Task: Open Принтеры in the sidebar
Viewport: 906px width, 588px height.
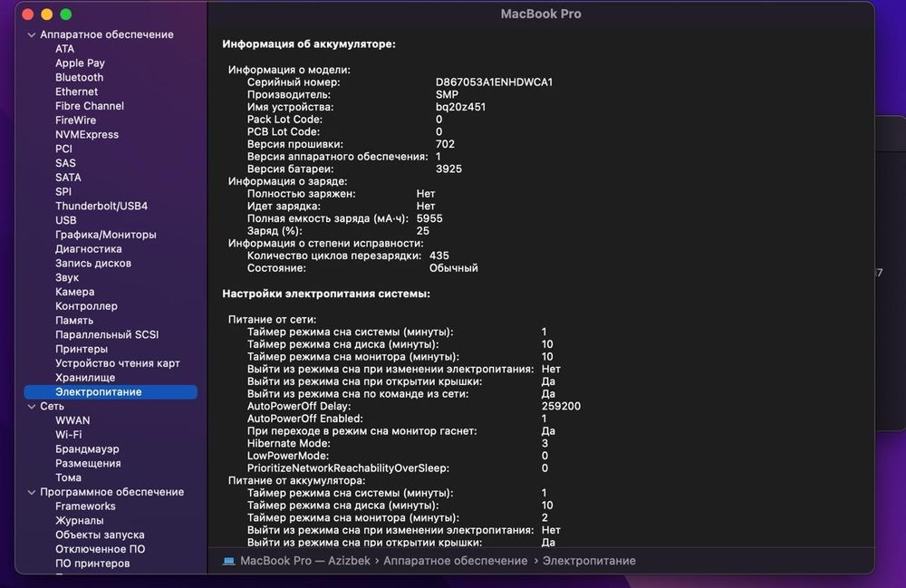Action: 82,350
